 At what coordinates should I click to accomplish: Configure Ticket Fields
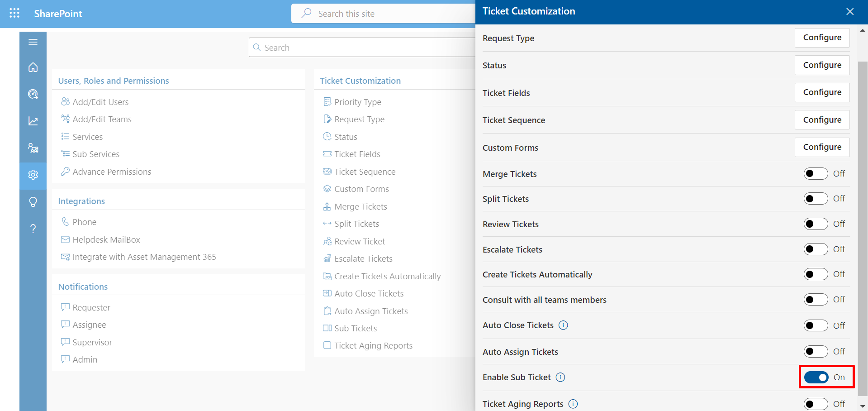(822, 92)
